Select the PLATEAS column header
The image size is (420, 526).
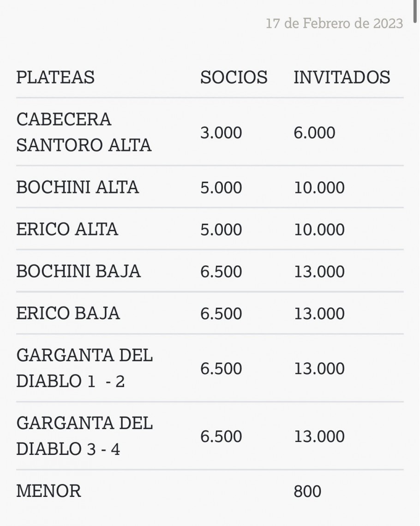click(x=55, y=77)
